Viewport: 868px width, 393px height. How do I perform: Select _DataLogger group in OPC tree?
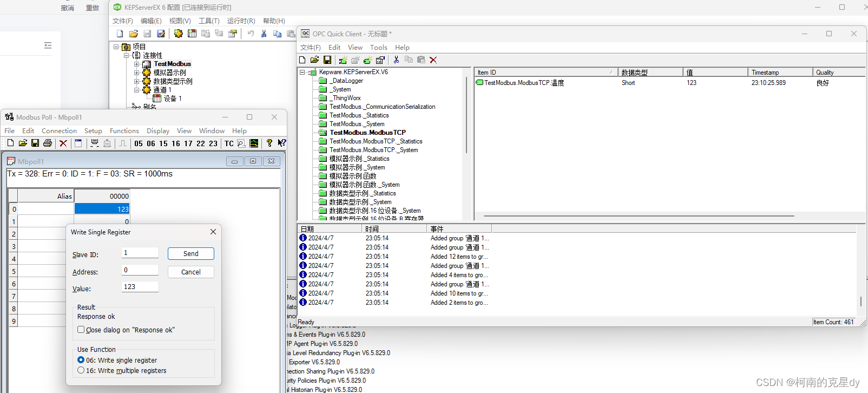pyautogui.click(x=346, y=81)
